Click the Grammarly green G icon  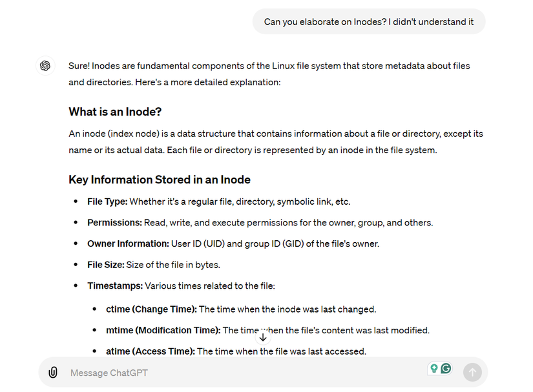pyautogui.click(x=446, y=368)
